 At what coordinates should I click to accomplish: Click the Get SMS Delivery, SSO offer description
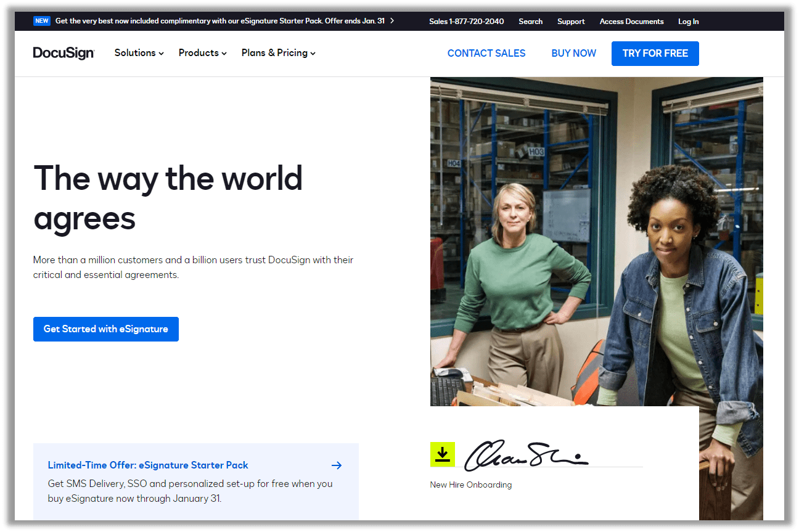pyautogui.click(x=190, y=491)
